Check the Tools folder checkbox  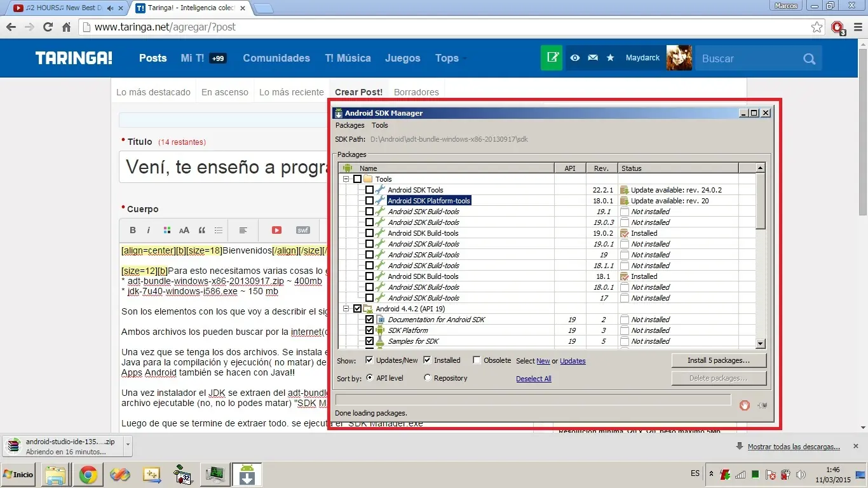click(357, 179)
